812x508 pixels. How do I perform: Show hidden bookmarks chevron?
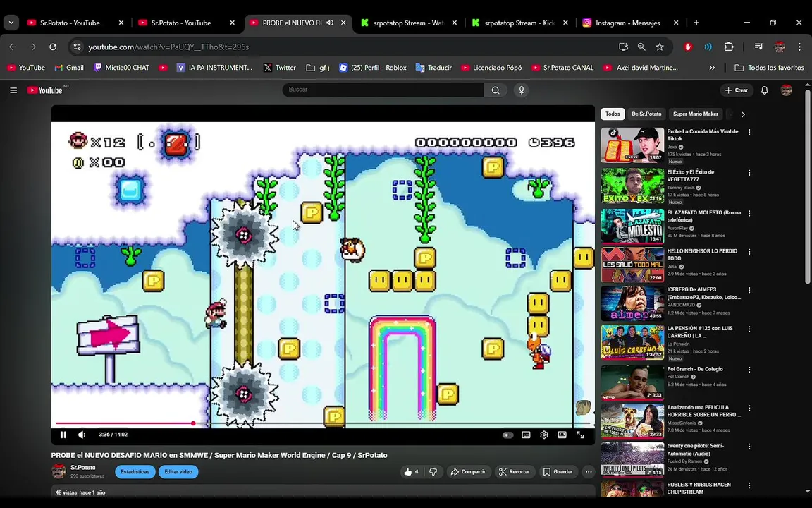click(712, 68)
